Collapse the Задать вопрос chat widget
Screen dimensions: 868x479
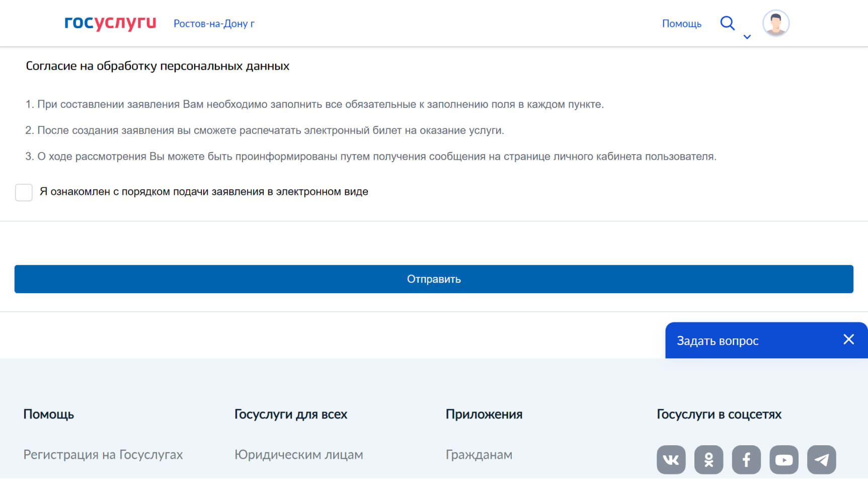tap(849, 339)
